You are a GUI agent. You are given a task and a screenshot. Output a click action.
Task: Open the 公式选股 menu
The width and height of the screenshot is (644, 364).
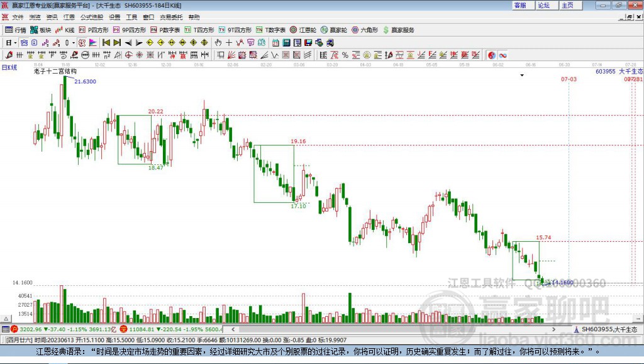coord(92,17)
